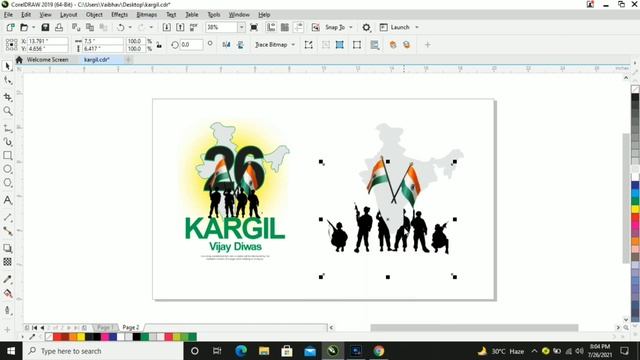This screenshot has width=640, height=360.
Task: Click the Trace Bitmap button
Action: (271, 45)
